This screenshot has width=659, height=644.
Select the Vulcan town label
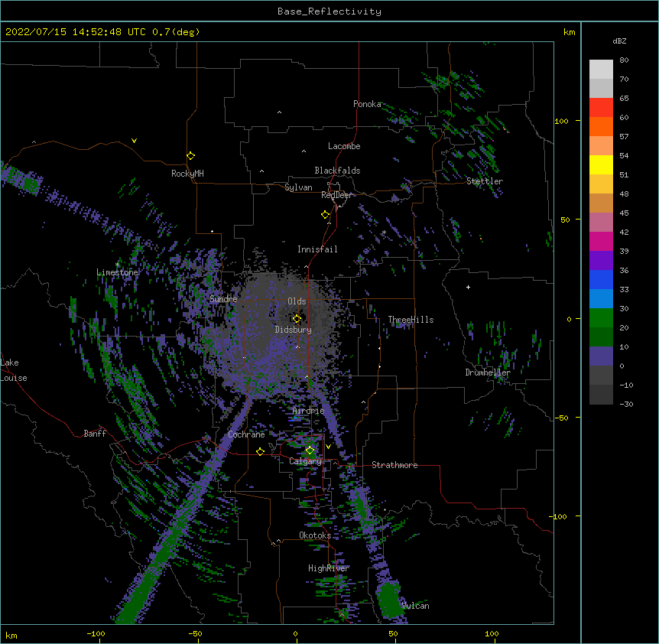415,606
